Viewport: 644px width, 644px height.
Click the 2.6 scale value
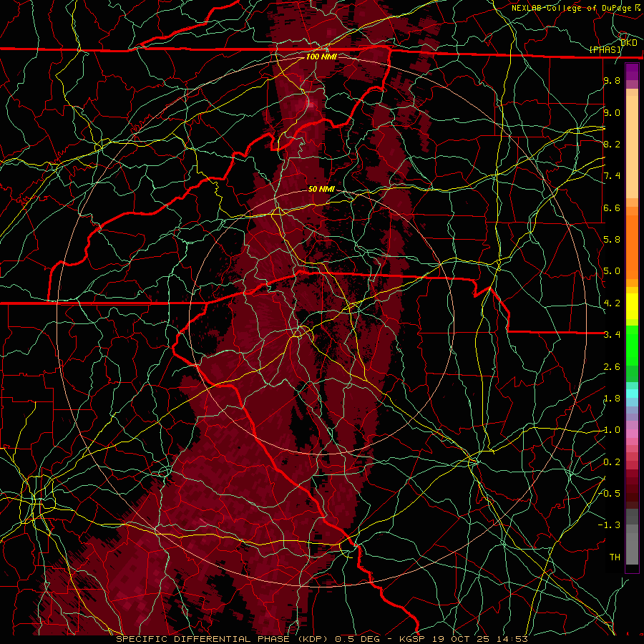click(x=612, y=367)
